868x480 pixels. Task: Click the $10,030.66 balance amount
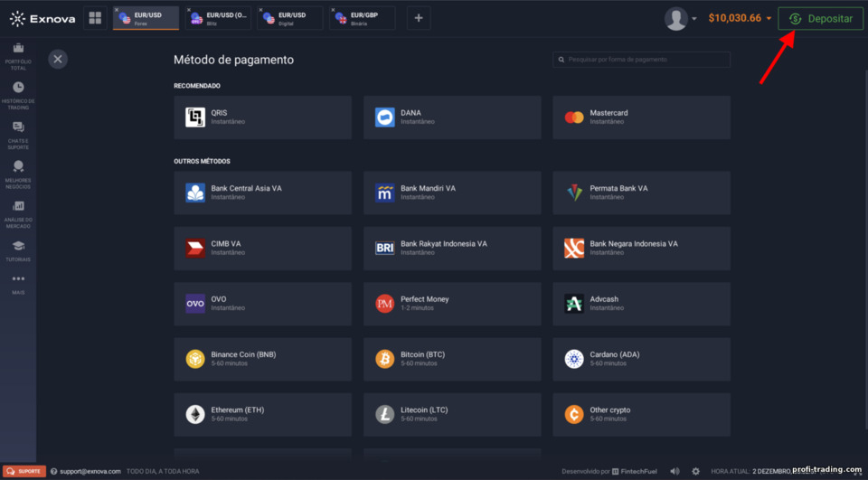pos(734,18)
